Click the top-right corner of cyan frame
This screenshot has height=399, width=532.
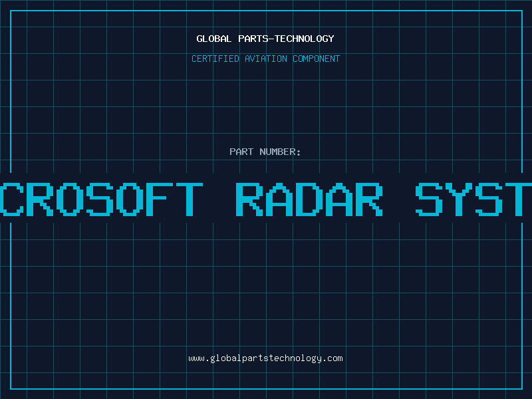521,11
